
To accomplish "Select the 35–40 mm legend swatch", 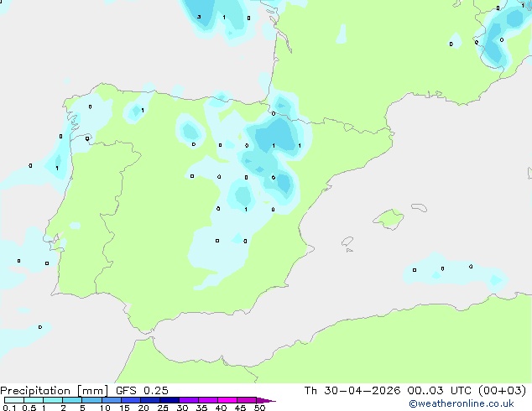I will [207, 400].
